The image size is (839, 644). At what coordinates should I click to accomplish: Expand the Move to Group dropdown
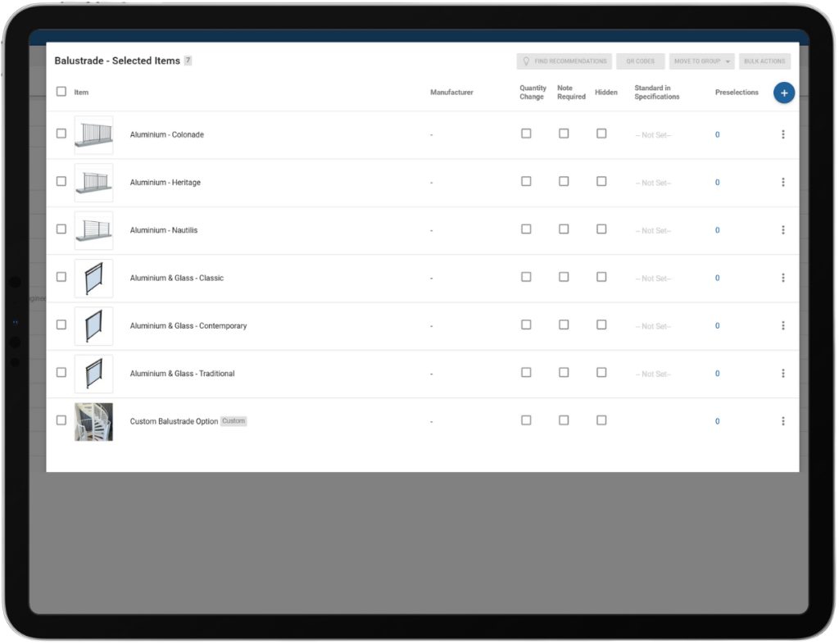click(701, 61)
